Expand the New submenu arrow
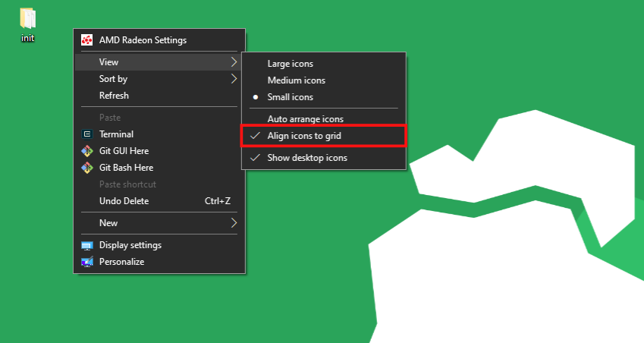The width and height of the screenshot is (644, 343). (234, 222)
